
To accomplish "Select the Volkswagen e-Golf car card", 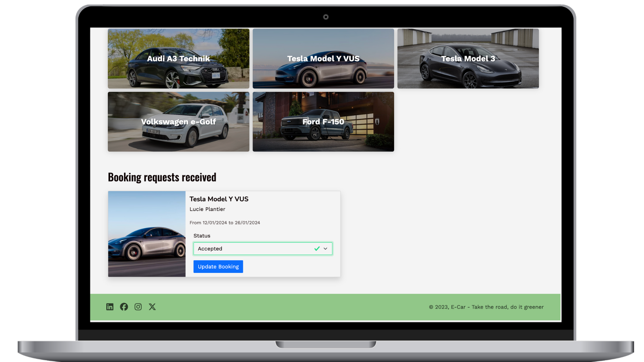I will point(178,122).
